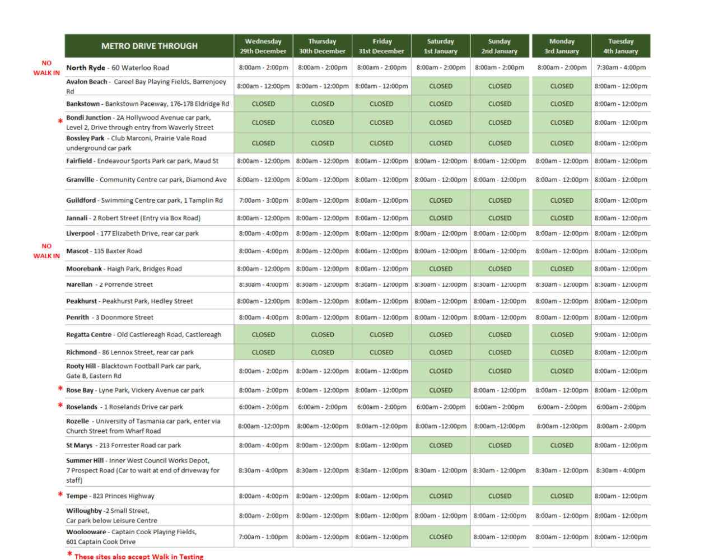Select Woolooware's Wednesday 7:00am - 1:00pm cell
This screenshot has width=728, height=560.
pos(263,537)
